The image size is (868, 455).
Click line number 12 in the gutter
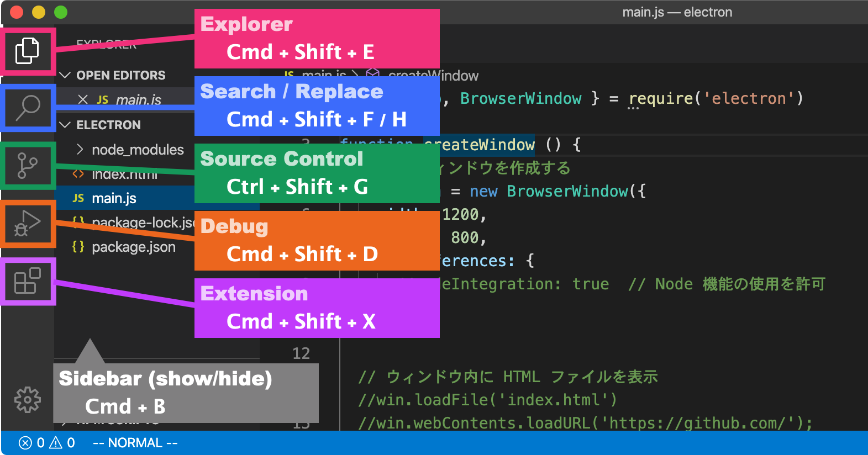pos(301,353)
